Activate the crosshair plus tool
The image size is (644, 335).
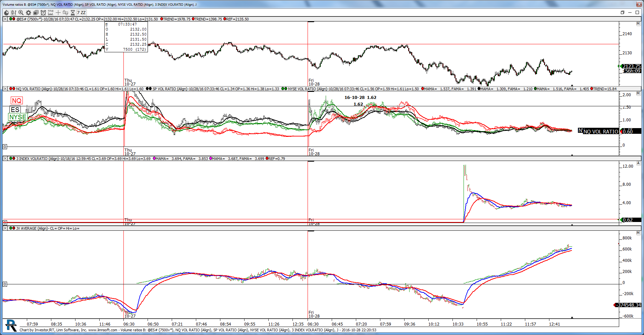(x=58, y=13)
